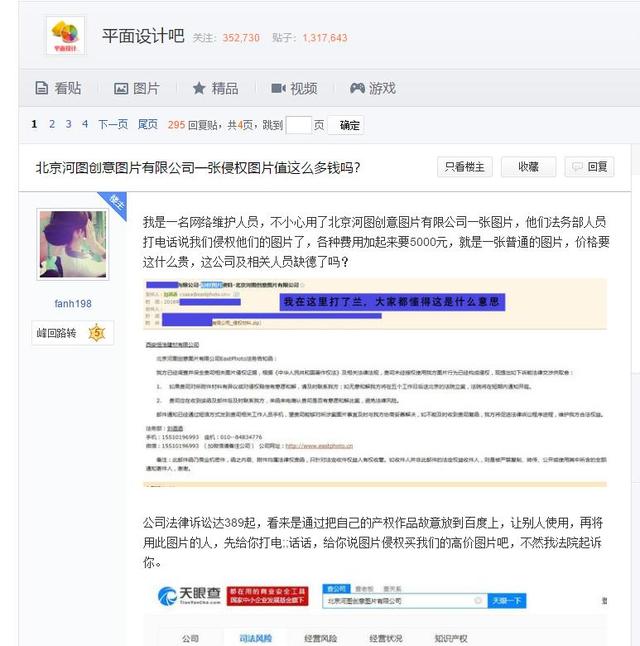
Task: Click the 天眼查 logo in the screenshot
Action: (190, 596)
